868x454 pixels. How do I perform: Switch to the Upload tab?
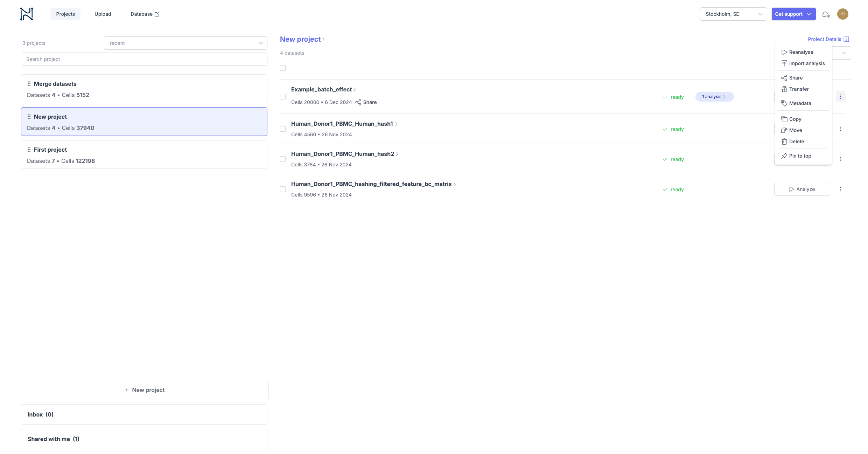coord(103,14)
